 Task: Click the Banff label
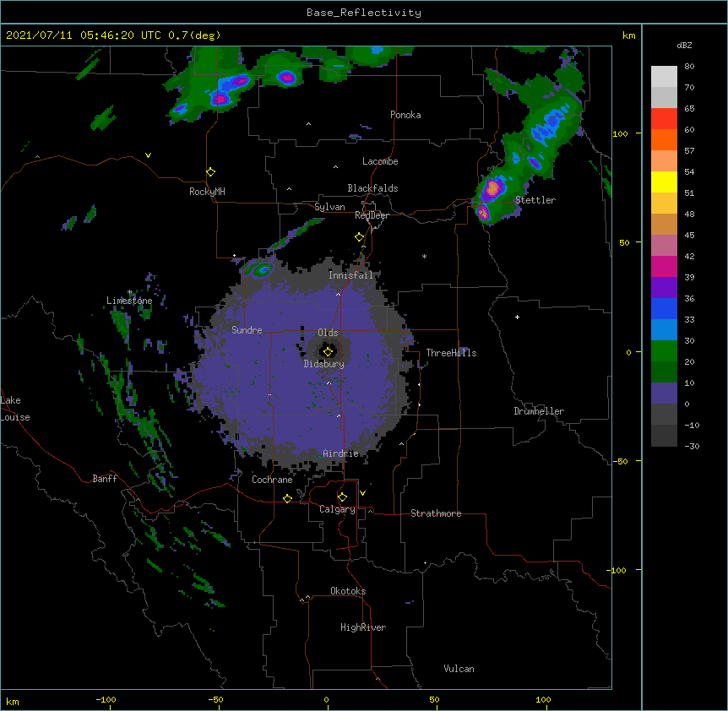click(x=105, y=479)
